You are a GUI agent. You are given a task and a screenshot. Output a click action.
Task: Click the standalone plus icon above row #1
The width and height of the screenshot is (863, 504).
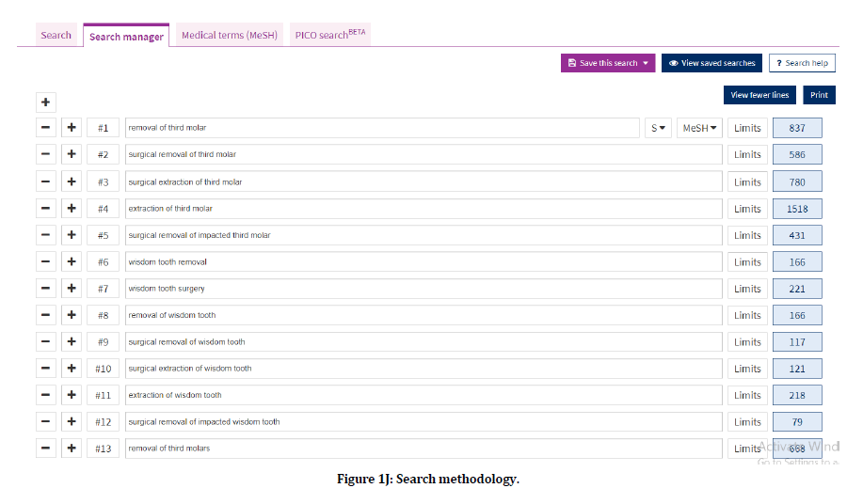coord(46,102)
